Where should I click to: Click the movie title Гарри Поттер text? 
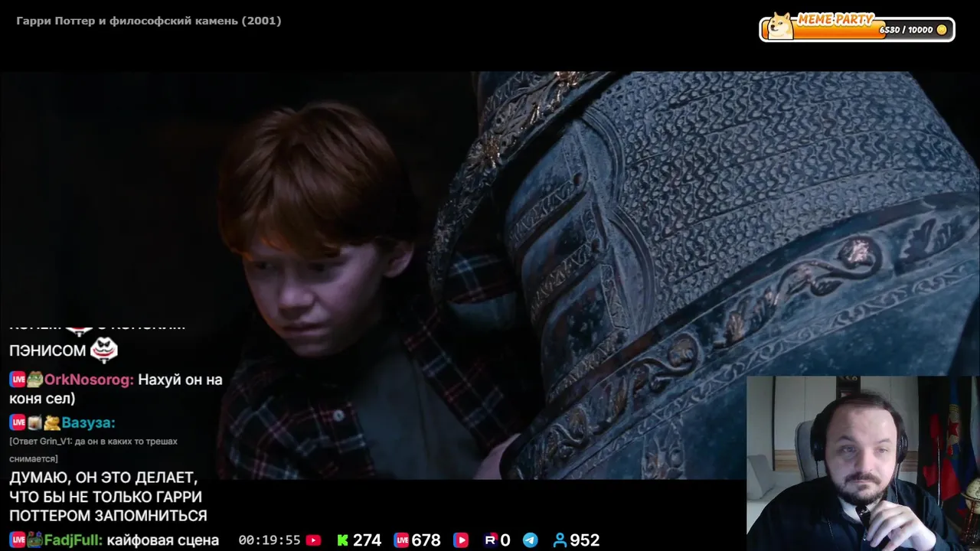[x=149, y=21]
